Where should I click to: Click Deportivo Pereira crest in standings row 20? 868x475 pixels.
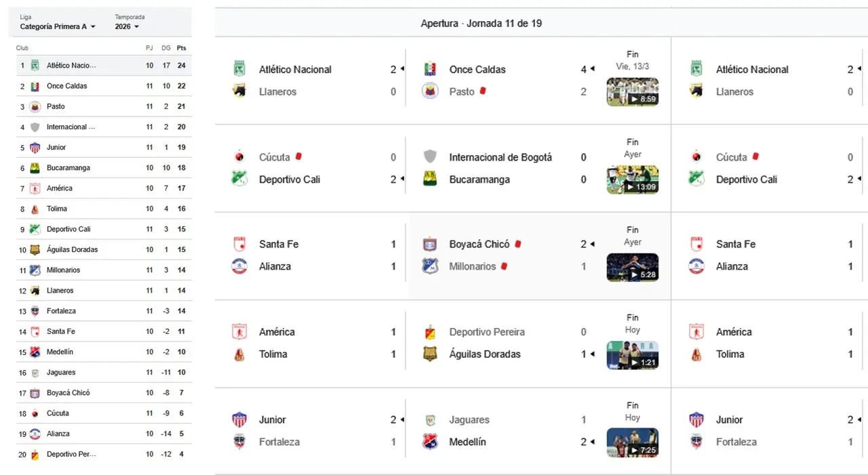(35, 455)
